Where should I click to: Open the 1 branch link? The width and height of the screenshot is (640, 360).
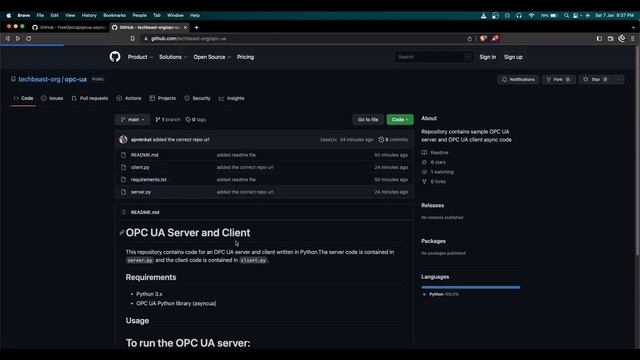pyautogui.click(x=168, y=120)
